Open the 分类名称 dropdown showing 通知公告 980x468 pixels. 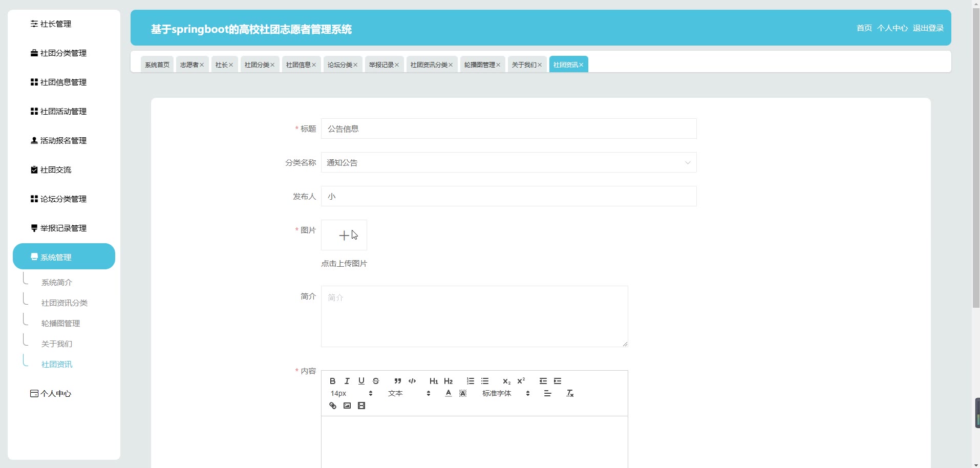(x=508, y=162)
